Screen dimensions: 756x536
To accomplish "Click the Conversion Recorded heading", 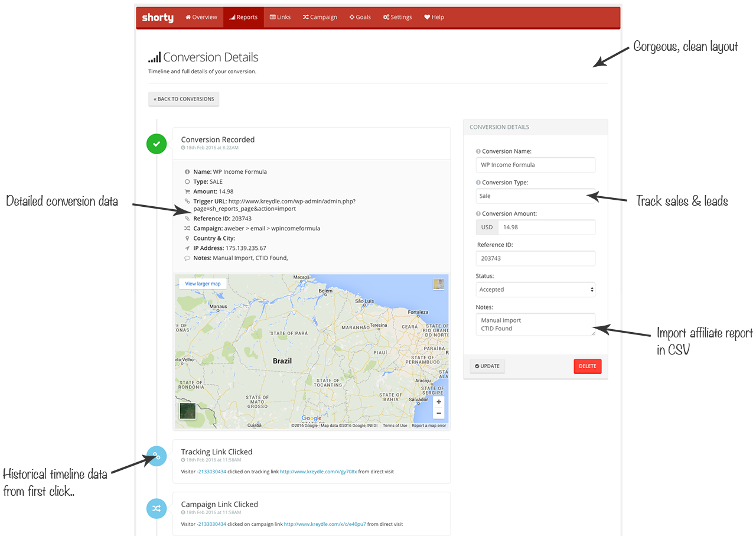I will click(218, 140).
